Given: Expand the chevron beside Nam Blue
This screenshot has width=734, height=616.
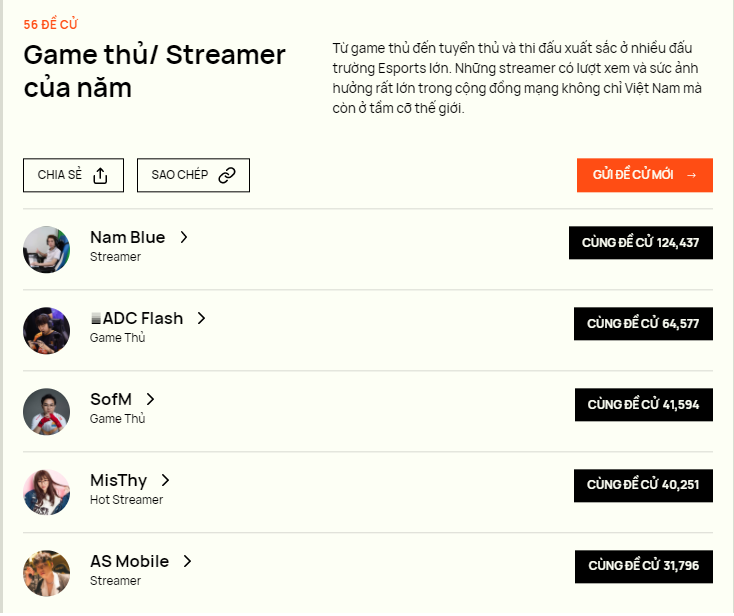Looking at the screenshot, I should pos(184,237).
